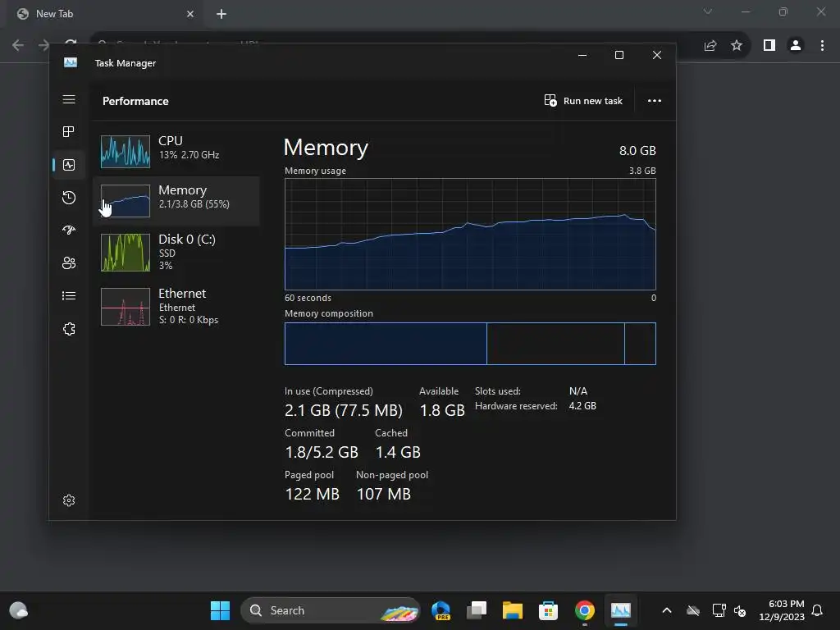The image size is (840, 630).
Task: Open the Details page icon
Action: [69, 295]
